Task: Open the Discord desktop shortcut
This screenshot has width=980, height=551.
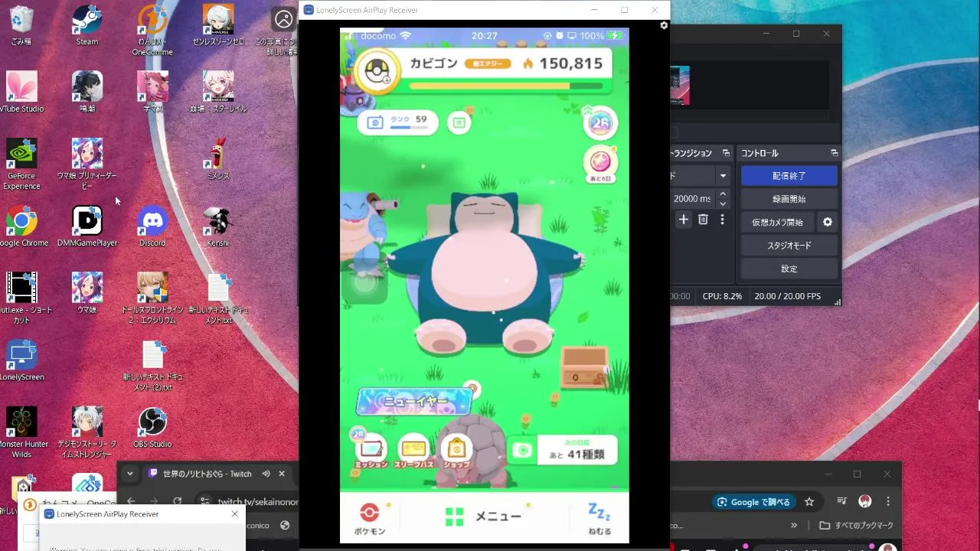Action: 152,227
